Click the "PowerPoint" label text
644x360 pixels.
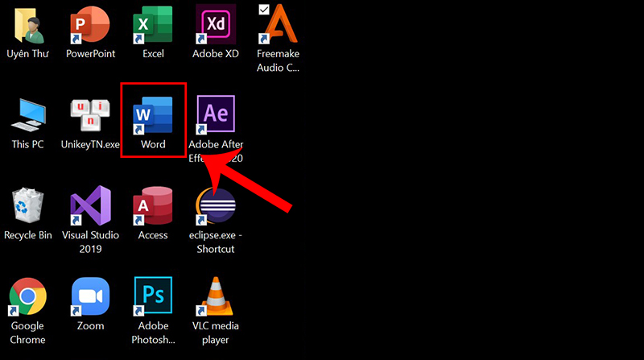90,54
